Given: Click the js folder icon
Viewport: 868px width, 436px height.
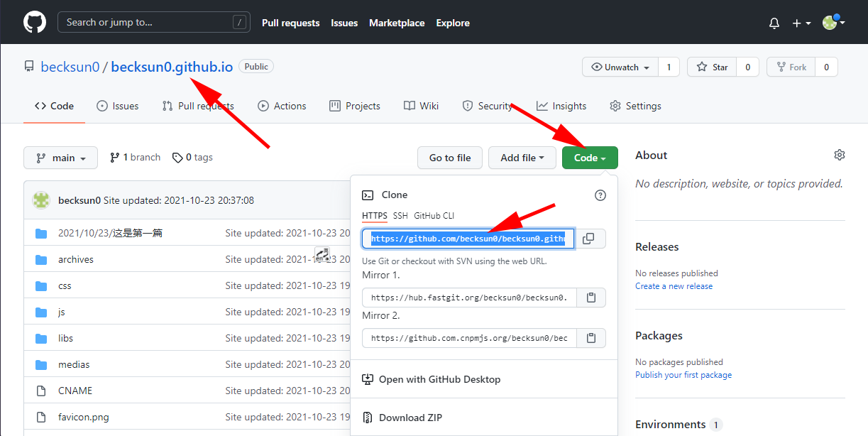Looking at the screenshot, I should [41, 312].
